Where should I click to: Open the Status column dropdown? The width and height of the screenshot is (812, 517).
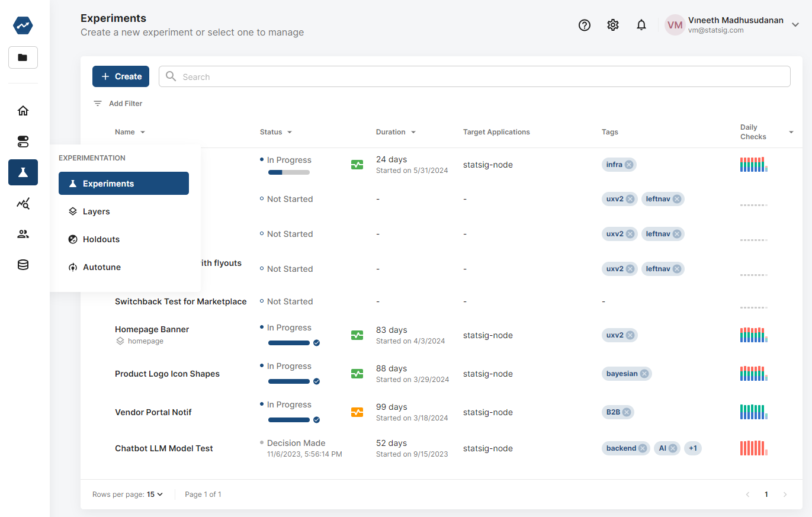pos(290,132)
